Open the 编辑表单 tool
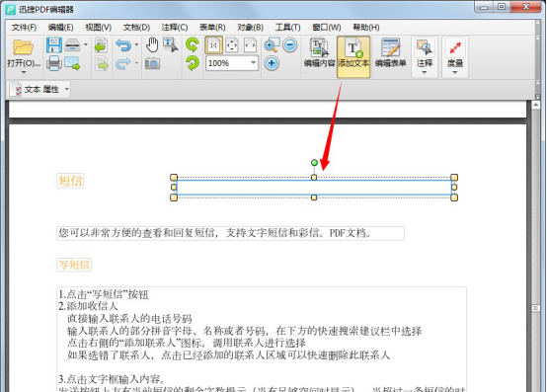 (x=390, y=52)
